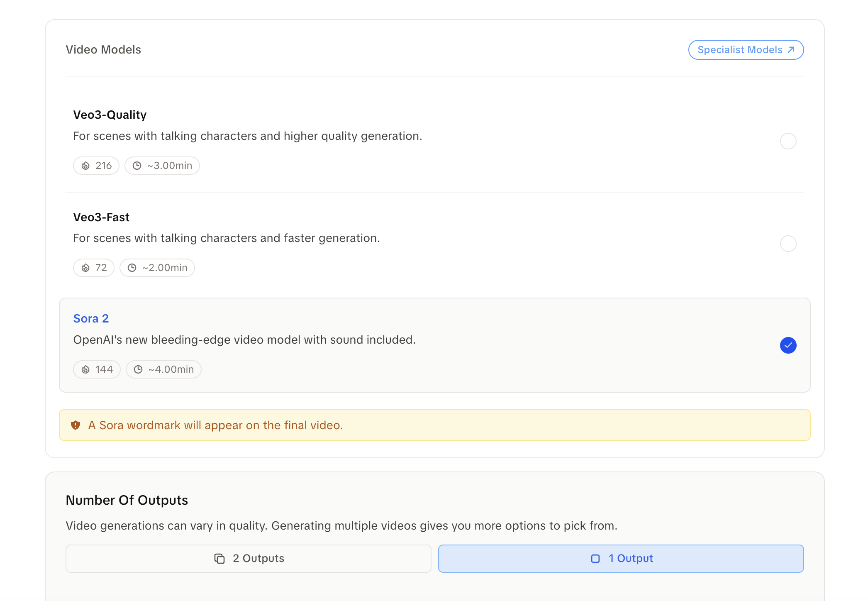
Task: Click the flame credits icon showing 144
Action: 85,369
